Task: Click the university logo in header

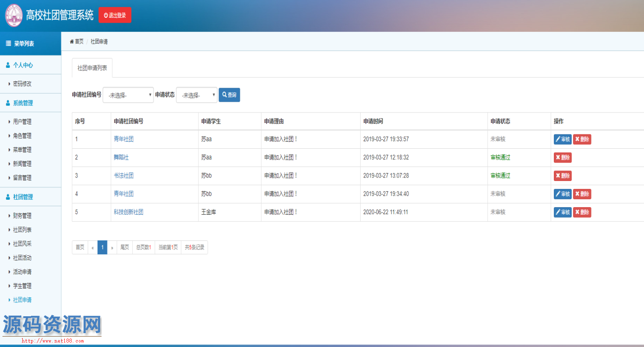Action: click(x=14, y=15)
